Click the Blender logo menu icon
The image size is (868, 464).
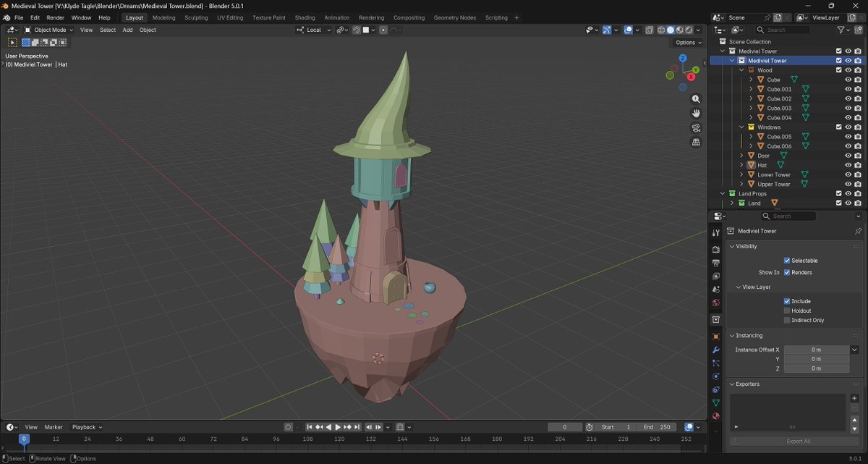point(7,17)
